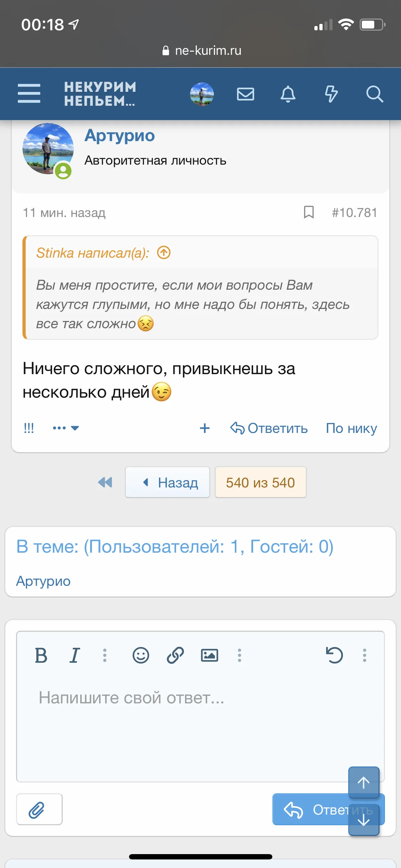Open the forum search
Image resolution: width=401 pixels, height=868 pixels.
[375, 94]
